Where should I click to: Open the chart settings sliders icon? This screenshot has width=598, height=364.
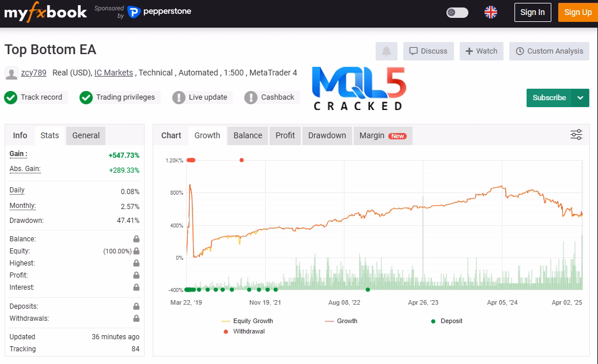(x=576, y=135)
